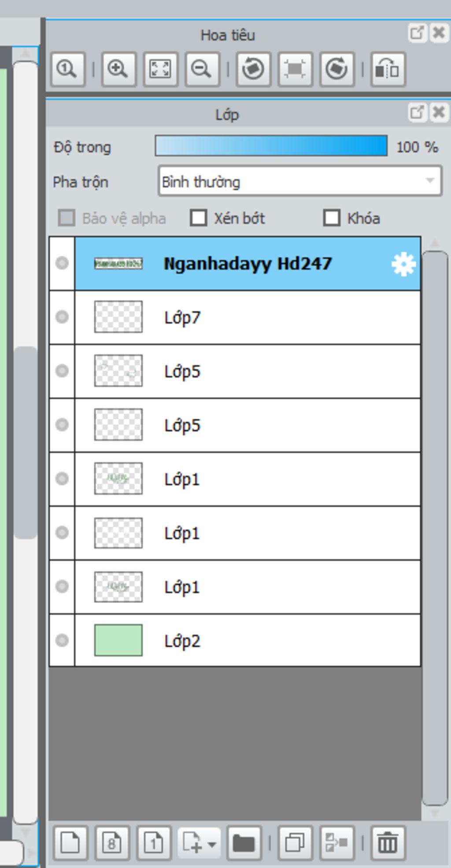Screen dimensions: 451x868
Task: Enable the Xén bớt checkbox
Action: (x=198, y=218)
